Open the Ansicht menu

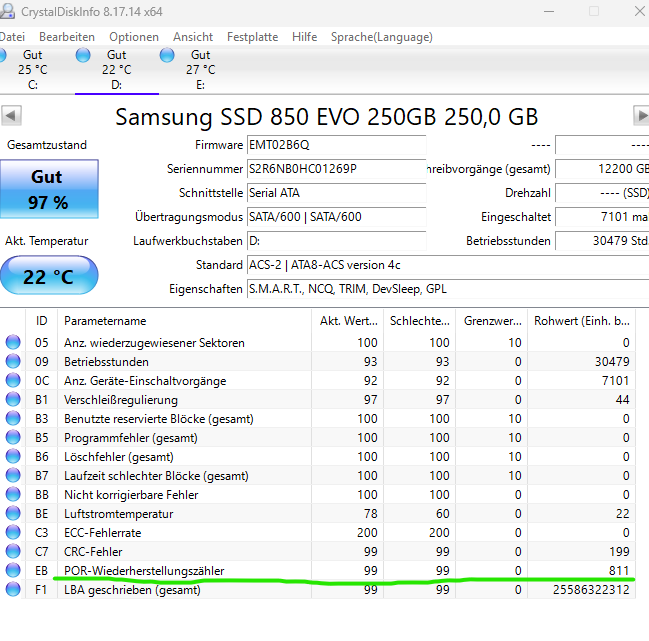tap(193, 37)
